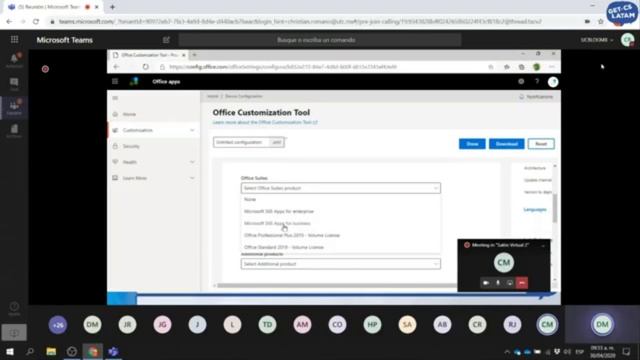The height and width of the screenshot is (360, 640).
Task: Click Office apps waffle menu in shared window
Action: point(115,82)
